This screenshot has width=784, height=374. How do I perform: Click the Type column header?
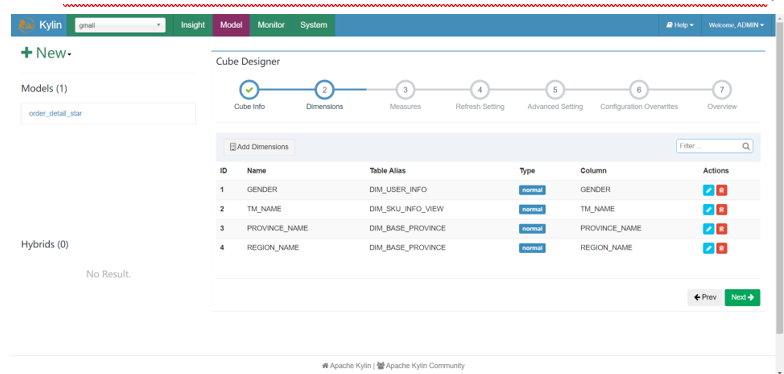tap(527, 170)
